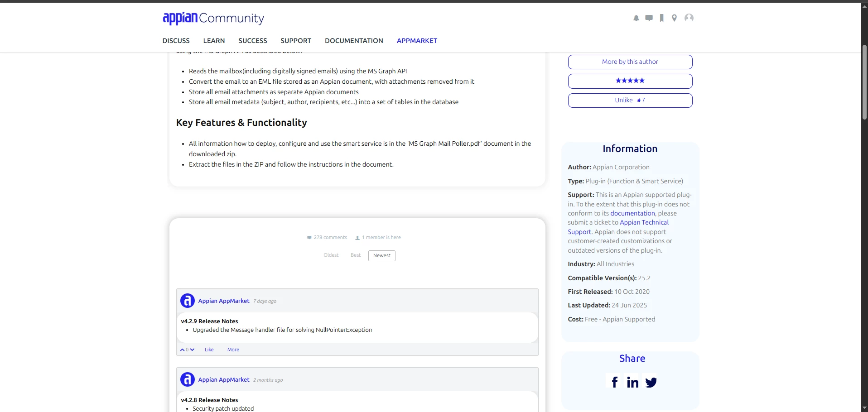Viewport: 868px width, 412px height.
Task: Click the five-star rating button
Action: click(630, 81)
